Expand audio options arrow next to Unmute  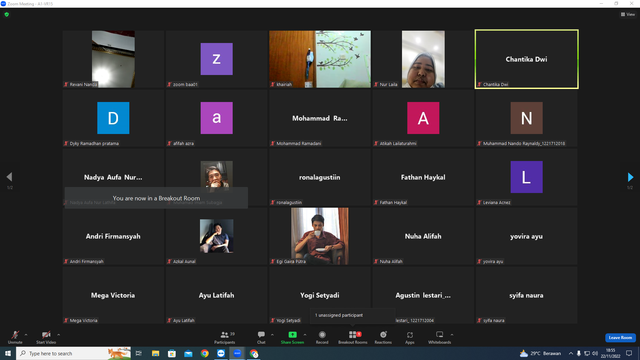26,335
